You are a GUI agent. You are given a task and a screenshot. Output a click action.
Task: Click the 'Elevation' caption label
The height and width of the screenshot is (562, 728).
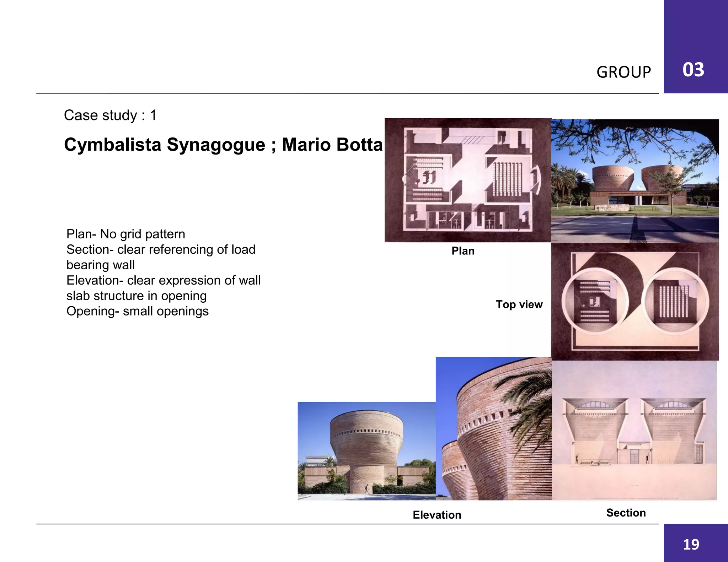437,515
